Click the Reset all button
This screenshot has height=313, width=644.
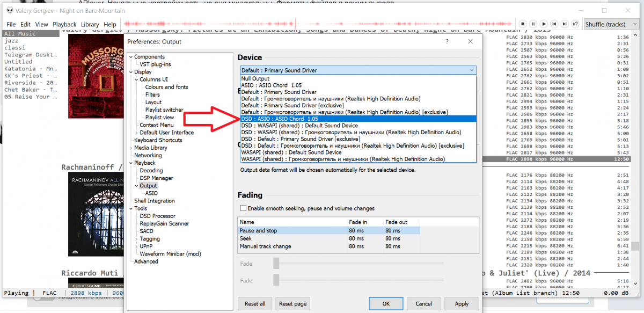pyautogui.click(x=255, y=304)
